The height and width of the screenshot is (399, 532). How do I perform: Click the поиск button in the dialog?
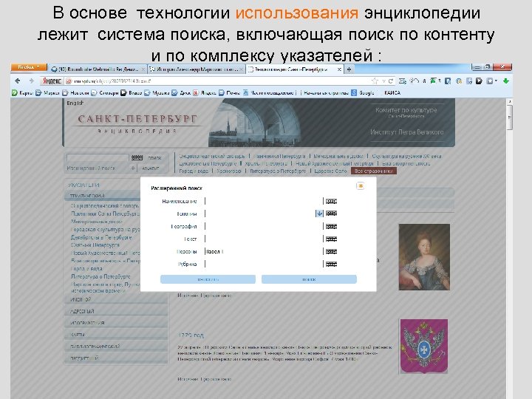click(309, 279)
